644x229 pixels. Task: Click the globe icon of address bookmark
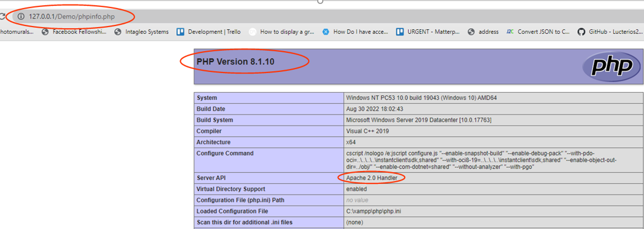click(471, 32)
